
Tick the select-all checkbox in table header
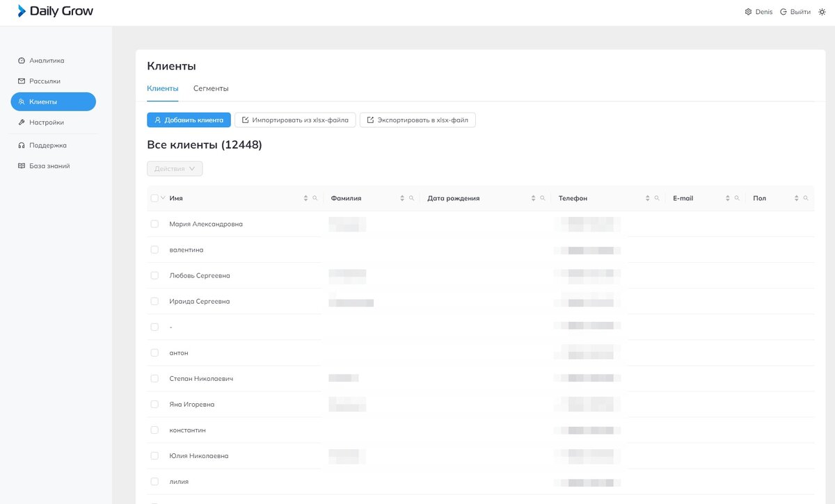pyautogui.click(x=154, y=198)
